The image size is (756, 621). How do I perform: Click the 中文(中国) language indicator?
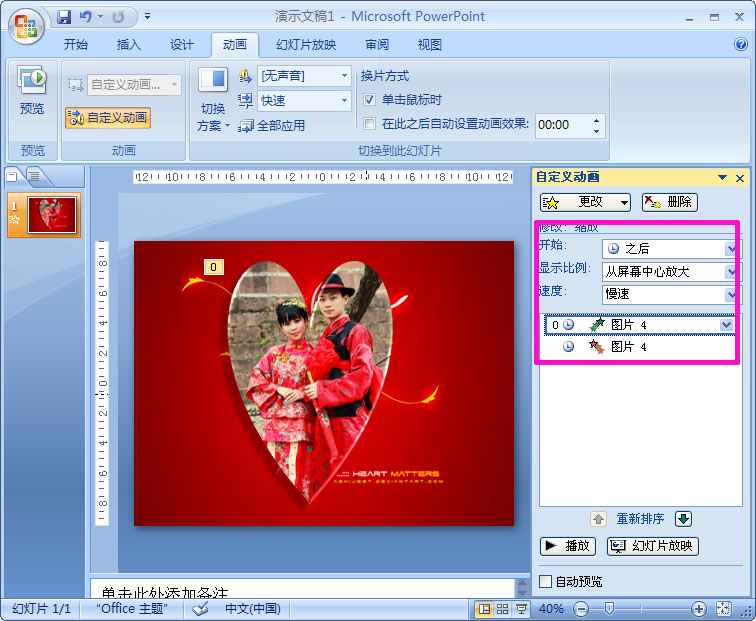253,609
